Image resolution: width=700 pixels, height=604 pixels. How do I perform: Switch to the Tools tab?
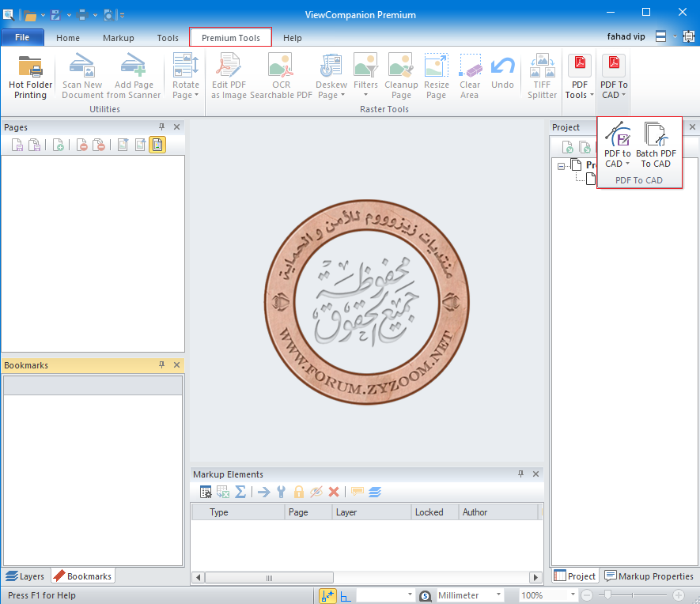tap(168, 38)
